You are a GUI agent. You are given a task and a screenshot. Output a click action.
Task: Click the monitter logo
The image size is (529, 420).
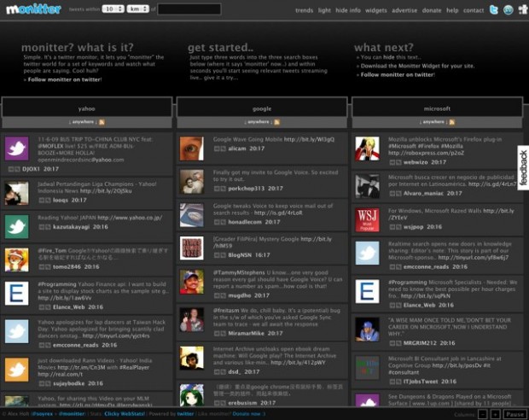coord(34,9)
